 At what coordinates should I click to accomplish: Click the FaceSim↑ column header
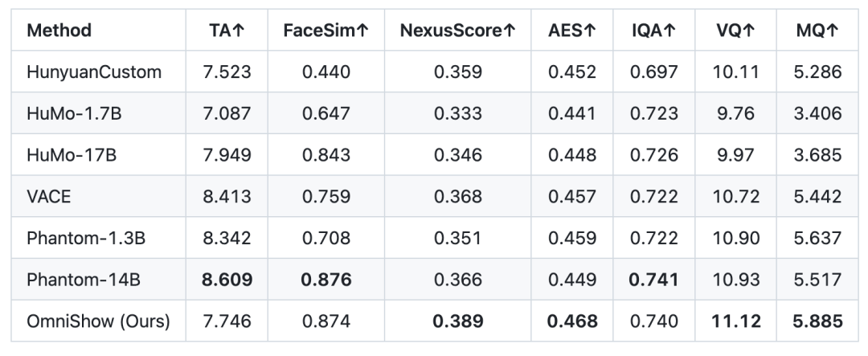325,31
